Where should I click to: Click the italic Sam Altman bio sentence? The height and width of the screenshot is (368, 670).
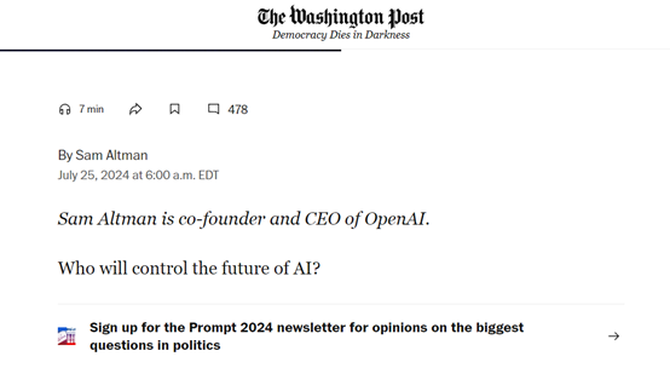(244, 219)
